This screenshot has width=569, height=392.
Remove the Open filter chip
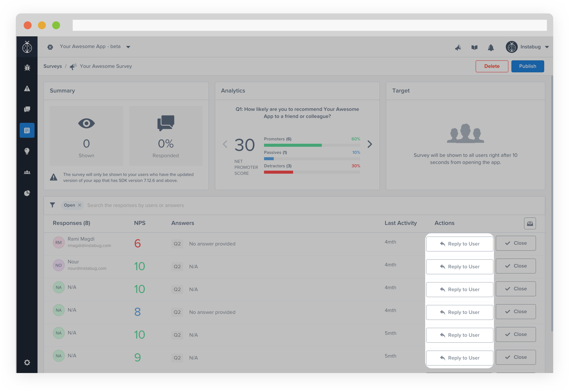tap(80, 205)
